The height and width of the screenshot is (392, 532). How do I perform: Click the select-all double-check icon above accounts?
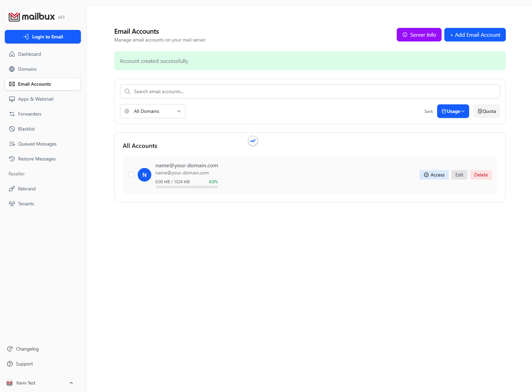pyautogui.click(x=253, y=141)
